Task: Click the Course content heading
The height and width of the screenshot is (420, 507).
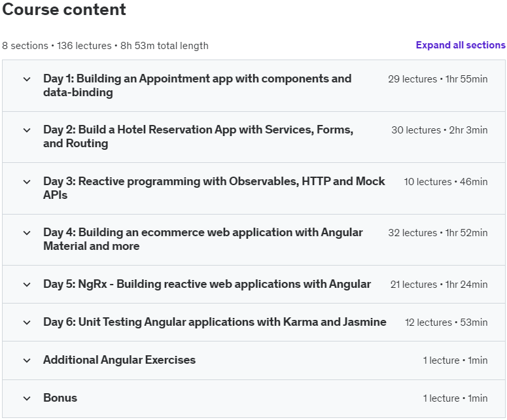Action: tap(64, 9)
